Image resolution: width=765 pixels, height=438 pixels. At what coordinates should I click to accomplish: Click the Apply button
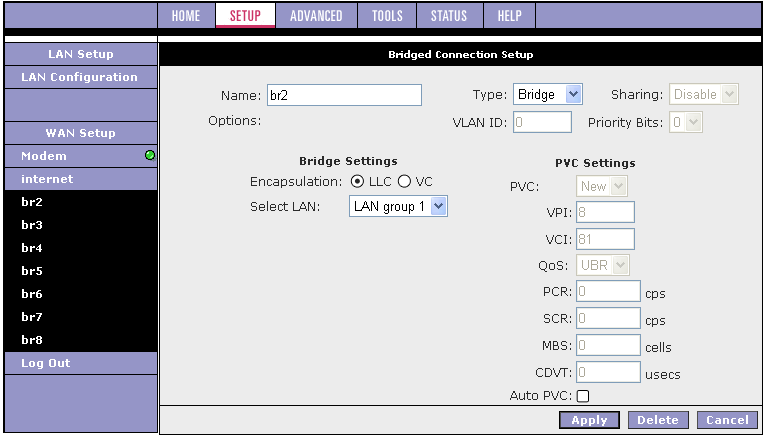coord(589,420)
